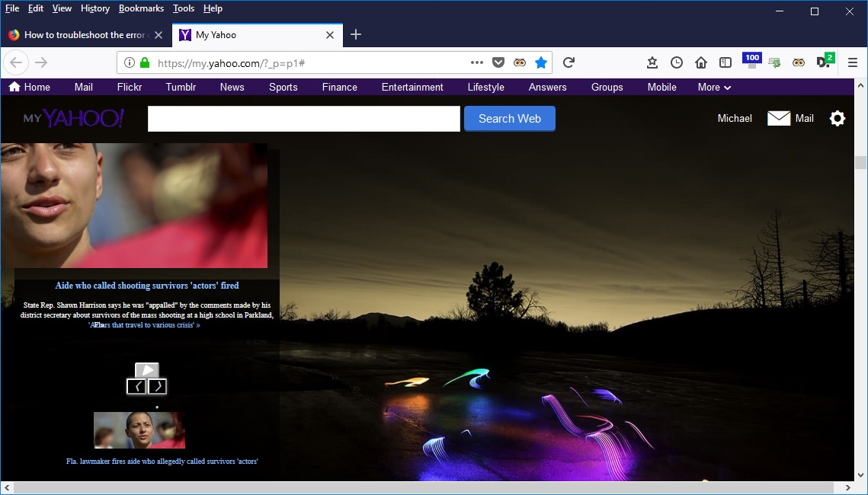Open Yahoo settings gear icon
The image size is (868, 495).
pos(838,118)
